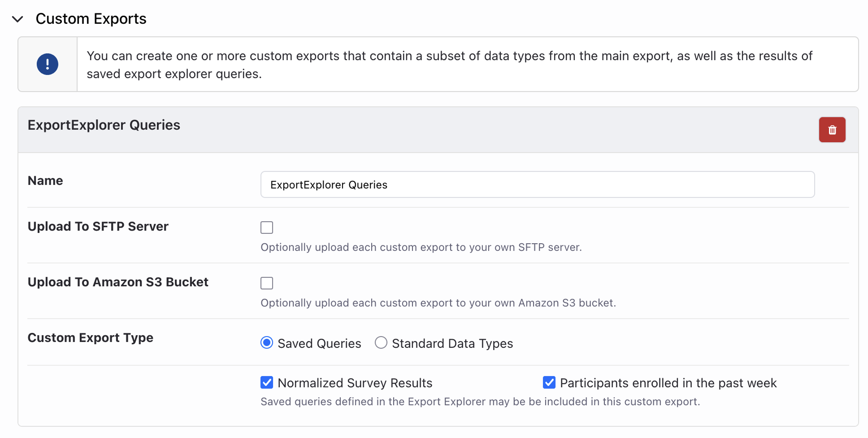Viewport: 868px width, 438px height.
Task: Enable the Upload To SFTP Server checkbox
Action: click(x=267, y=228)
